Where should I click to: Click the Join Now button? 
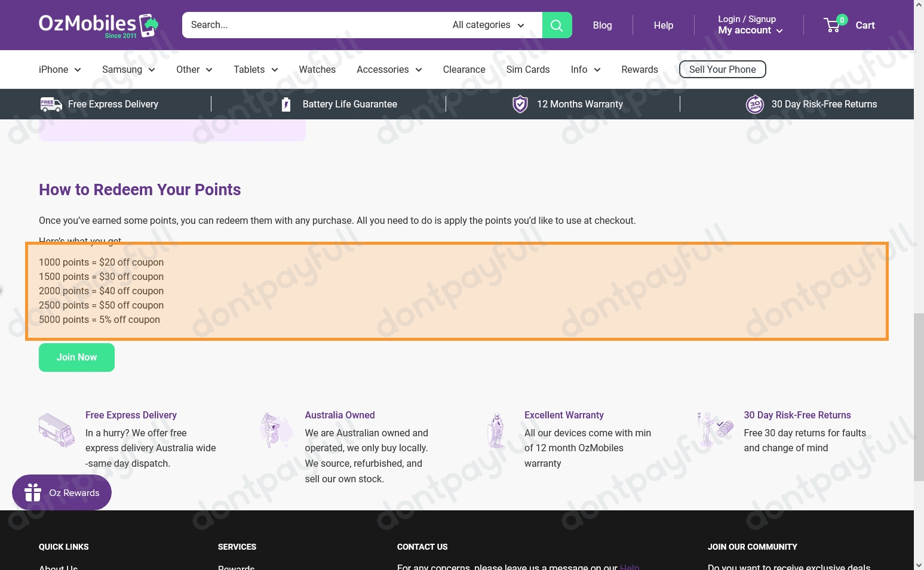tap(76, 358)
